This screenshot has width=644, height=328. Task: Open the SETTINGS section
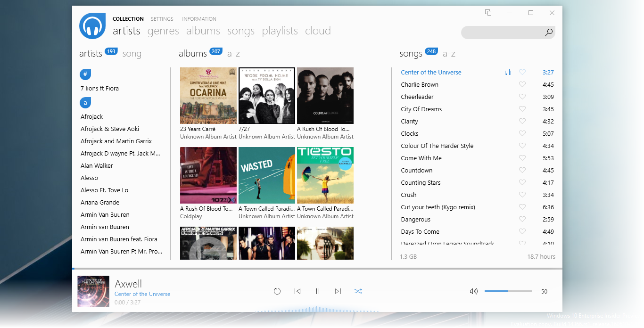(x=162, y=19)
